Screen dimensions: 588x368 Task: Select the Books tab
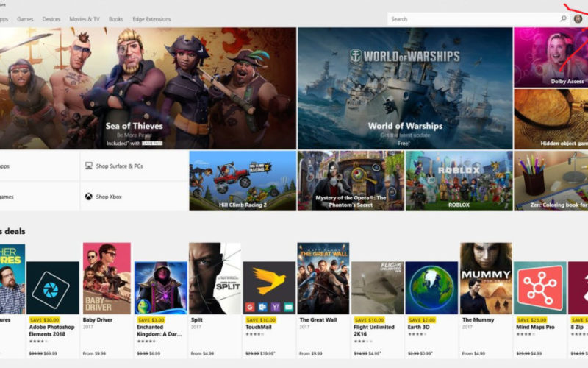click(116, 18)
